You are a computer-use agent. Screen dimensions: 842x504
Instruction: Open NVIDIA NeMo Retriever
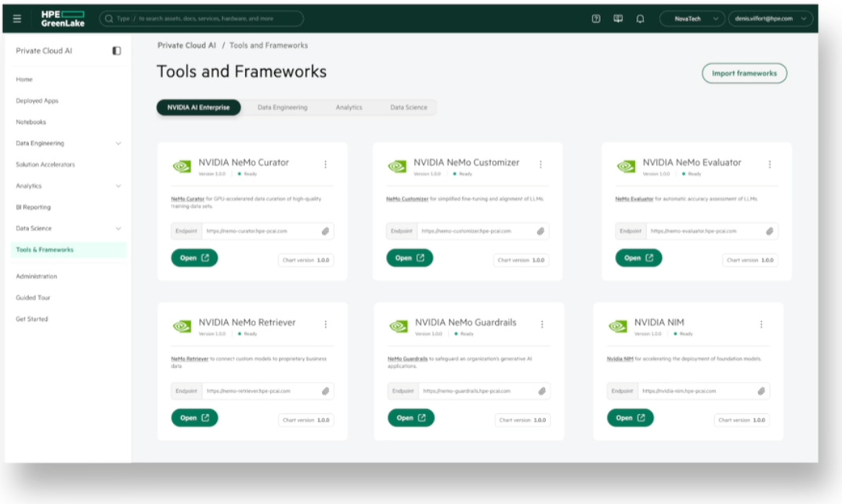(x=194, y=418)
